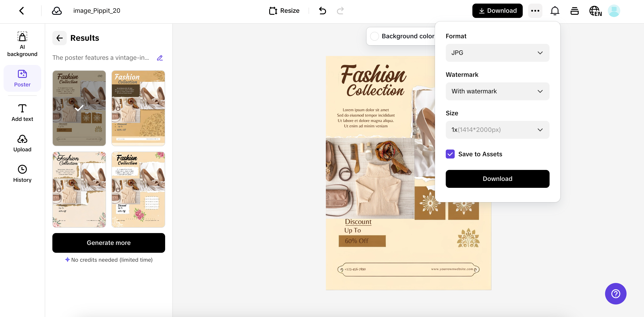Click the undo arrow icon
The image size is (644, 317).
click(x=322, y=11)
